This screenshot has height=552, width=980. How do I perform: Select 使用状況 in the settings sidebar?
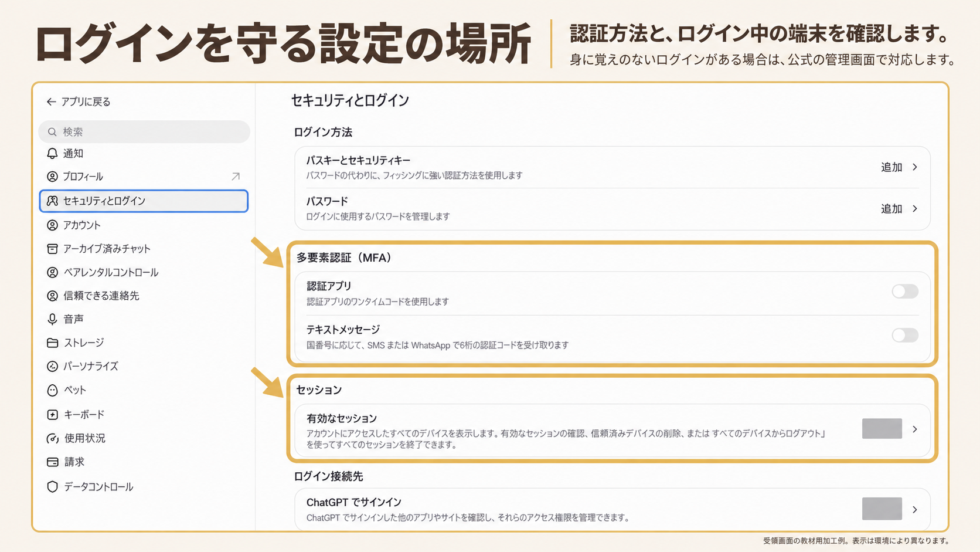144,438
